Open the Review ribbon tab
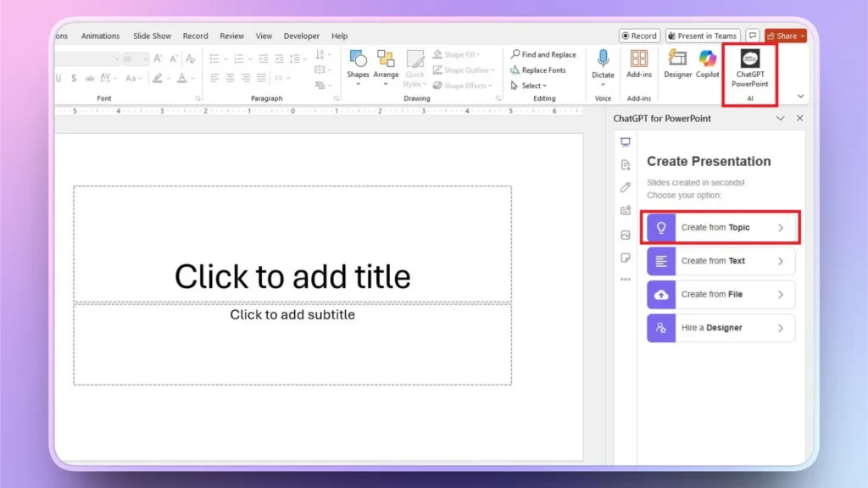The height and width of the screenshot is (488, 868). click(231, 36)
